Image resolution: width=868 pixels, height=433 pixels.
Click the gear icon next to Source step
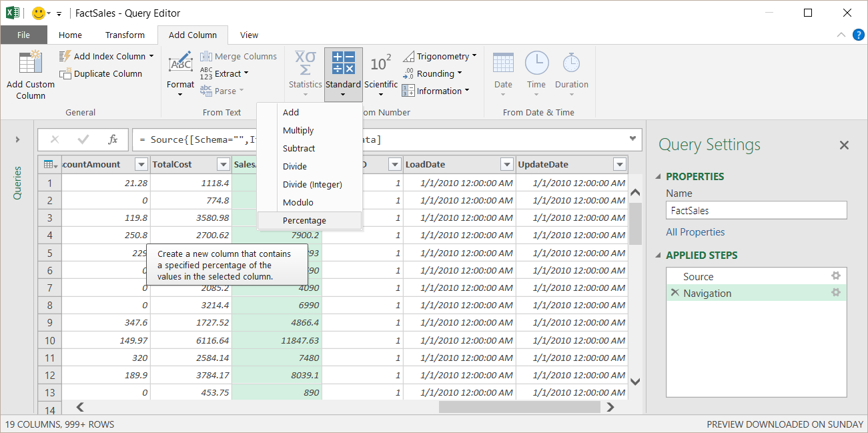tap(835, 276)
